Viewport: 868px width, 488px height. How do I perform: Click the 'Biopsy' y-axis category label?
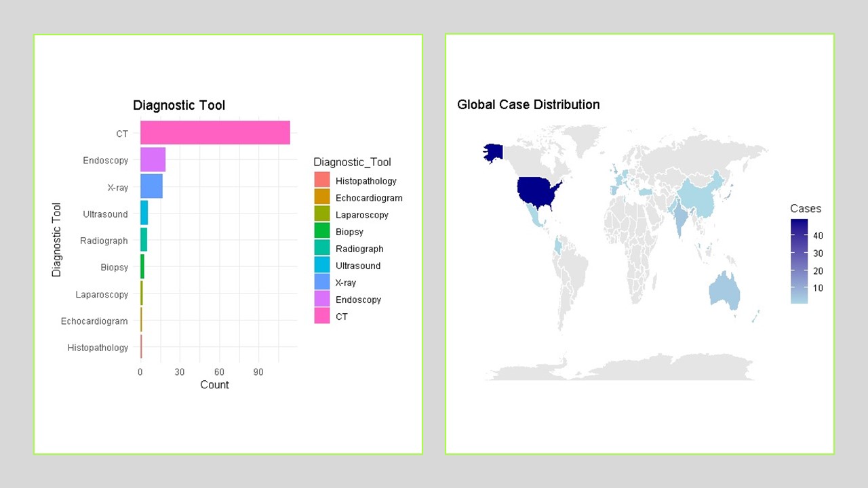tap(115, 267)
